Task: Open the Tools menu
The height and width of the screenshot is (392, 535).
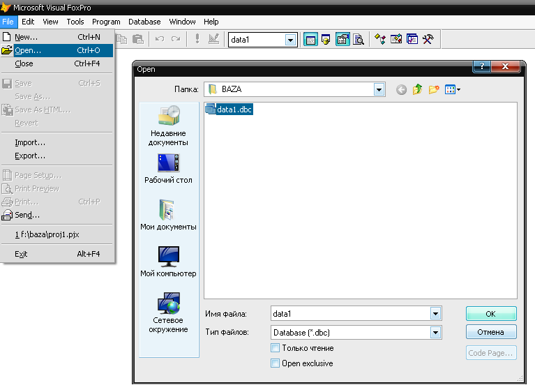Action: pos(75,22)
